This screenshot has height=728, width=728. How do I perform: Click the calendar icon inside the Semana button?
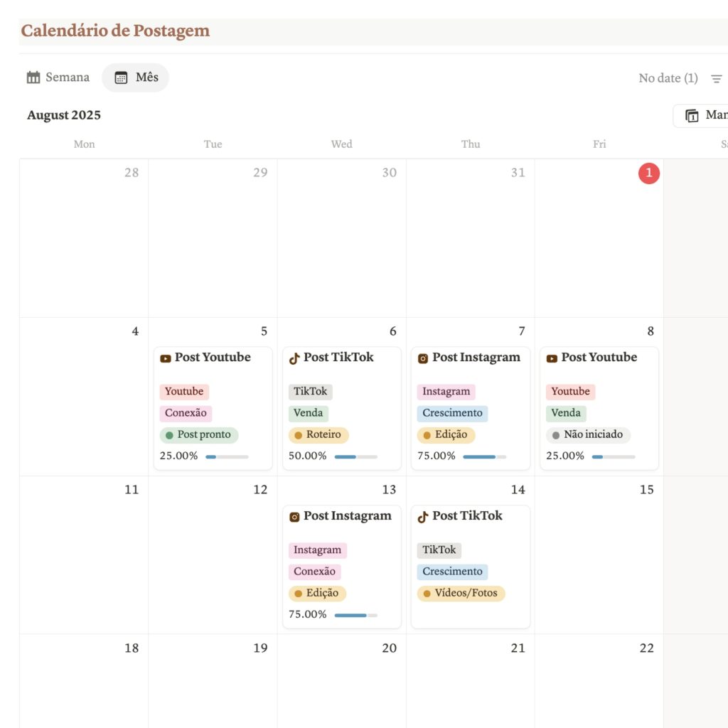(33, 77)
